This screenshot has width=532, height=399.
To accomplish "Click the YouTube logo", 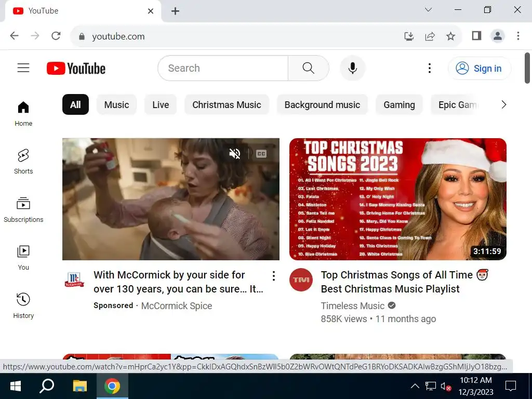I will pos(76,68).
